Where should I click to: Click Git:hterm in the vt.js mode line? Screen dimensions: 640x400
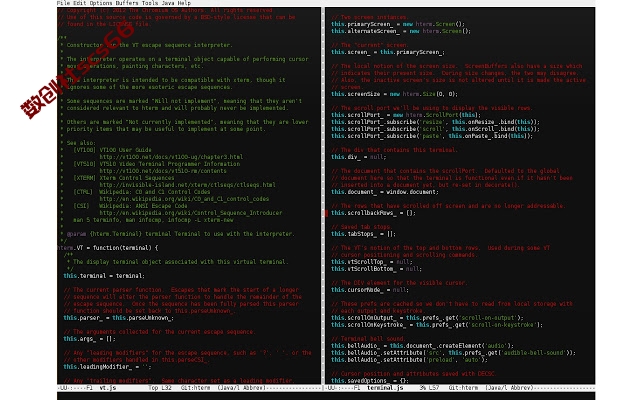(196, 388)
